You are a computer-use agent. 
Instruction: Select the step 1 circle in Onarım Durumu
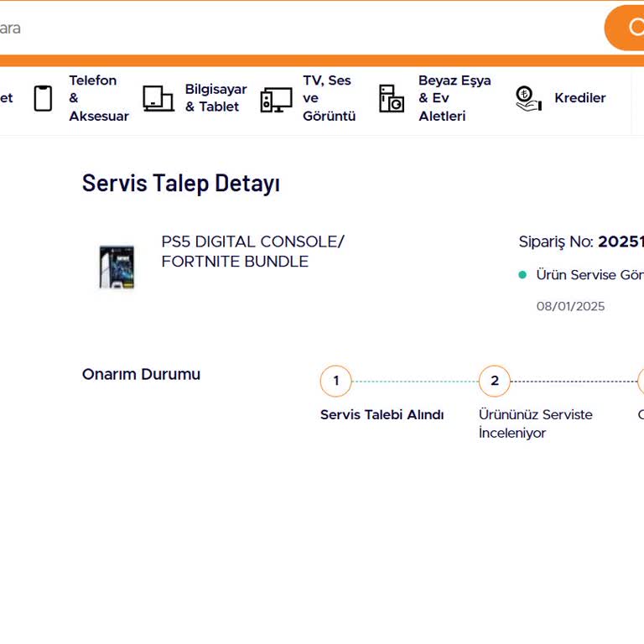pyautogui.click(x=335, y=381)
